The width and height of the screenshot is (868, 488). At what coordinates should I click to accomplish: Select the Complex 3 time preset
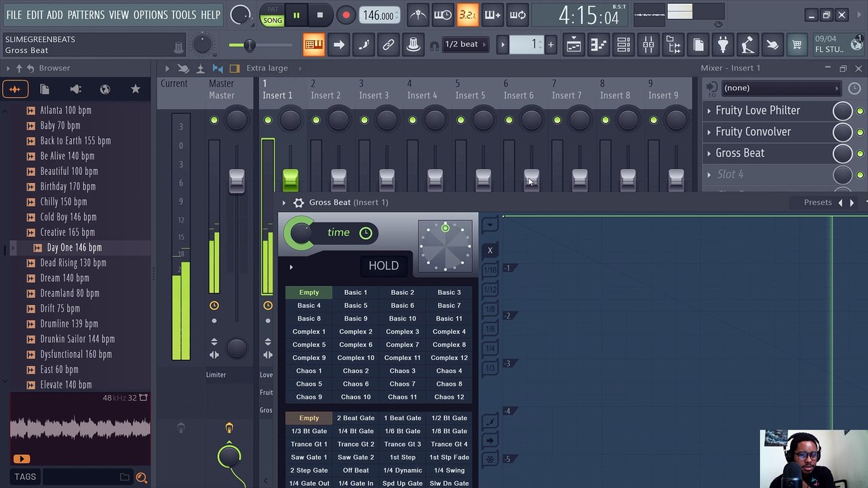(402, 331)
